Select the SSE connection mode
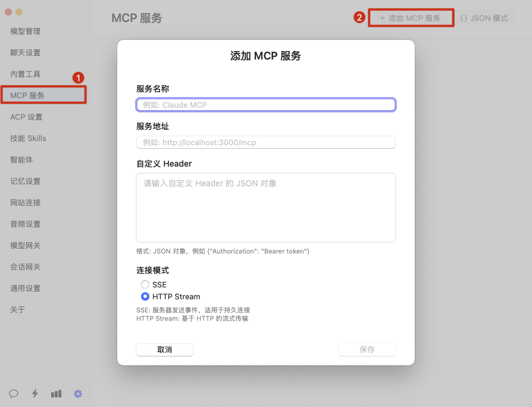 [145, 284]
